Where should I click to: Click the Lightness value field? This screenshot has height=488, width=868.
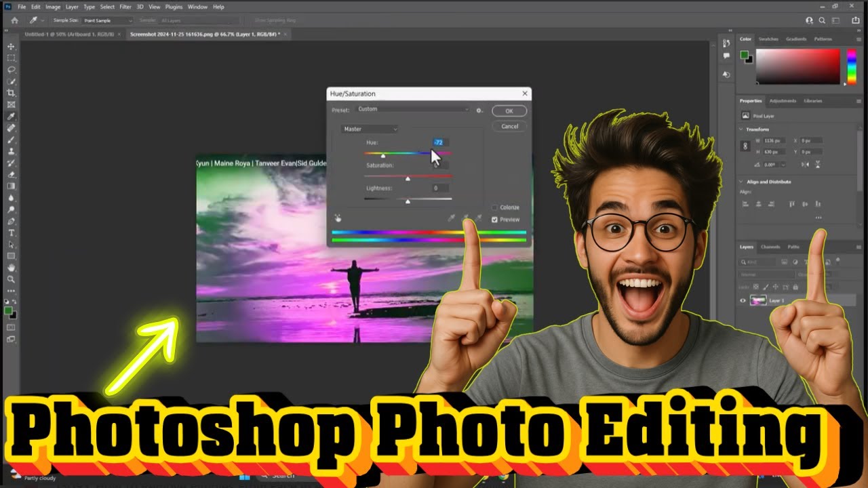439,188
